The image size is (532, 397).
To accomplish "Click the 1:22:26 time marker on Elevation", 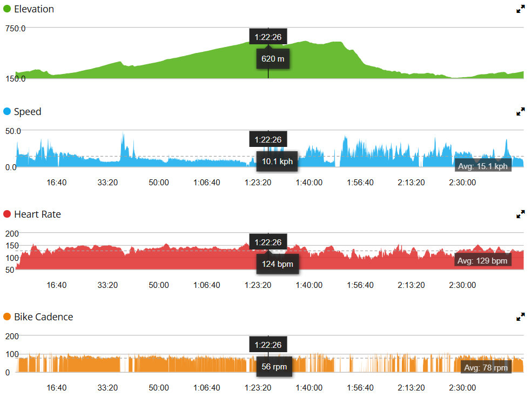I will click(268, 37).
